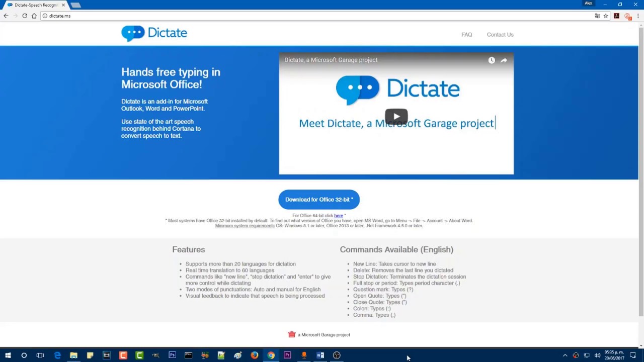Screen dimensions: 644x362
Task: Click the Chrome taskbar icon
Action: (271, 355)
